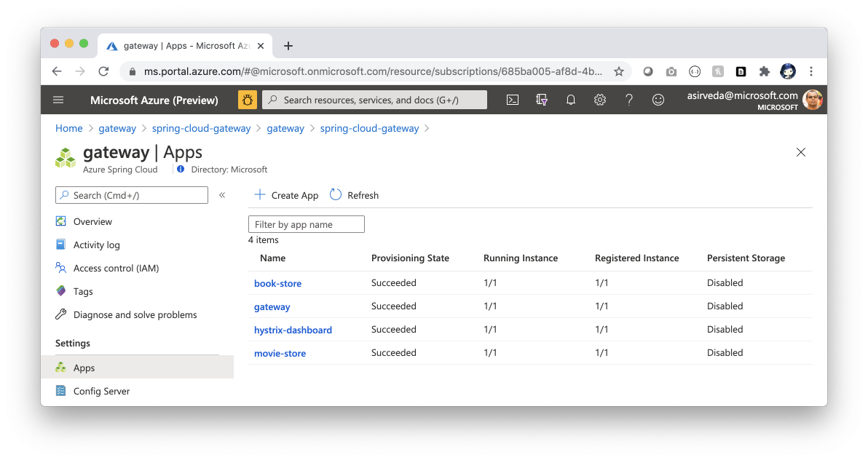Image resolution: width=868 pixels, height=460 pixels.
Task: Go back in the browser
Action: tap(57, 71)
